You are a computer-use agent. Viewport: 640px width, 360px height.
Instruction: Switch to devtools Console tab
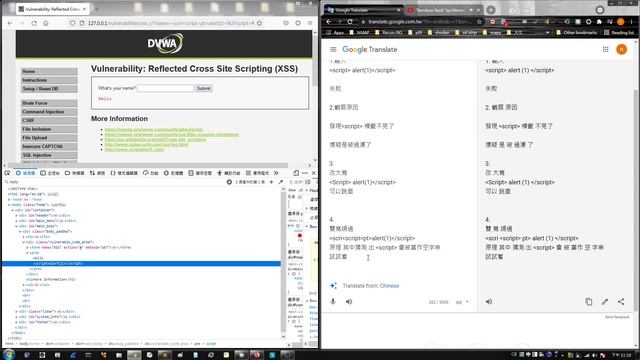[50, 173]
